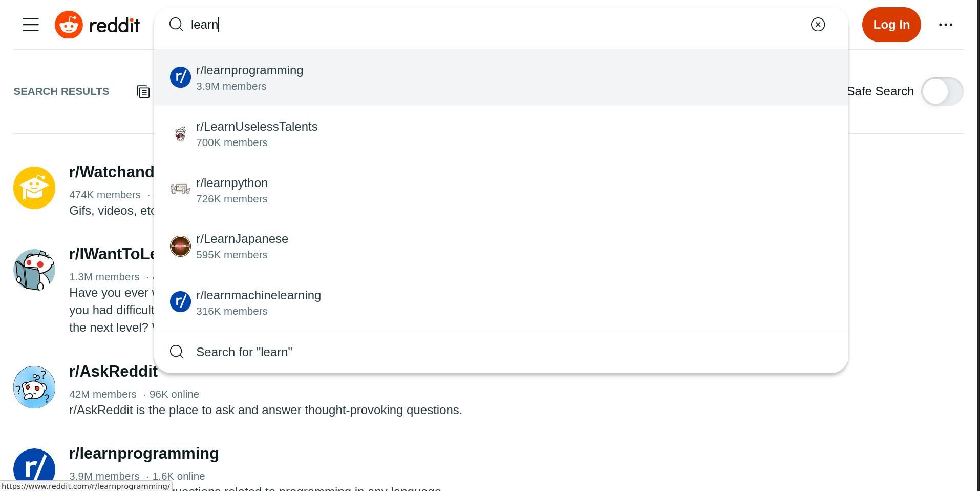980x491 pixels.
Task: Click the r/IWantToLearn reading snoo avatar
Action: pos(34,270)
